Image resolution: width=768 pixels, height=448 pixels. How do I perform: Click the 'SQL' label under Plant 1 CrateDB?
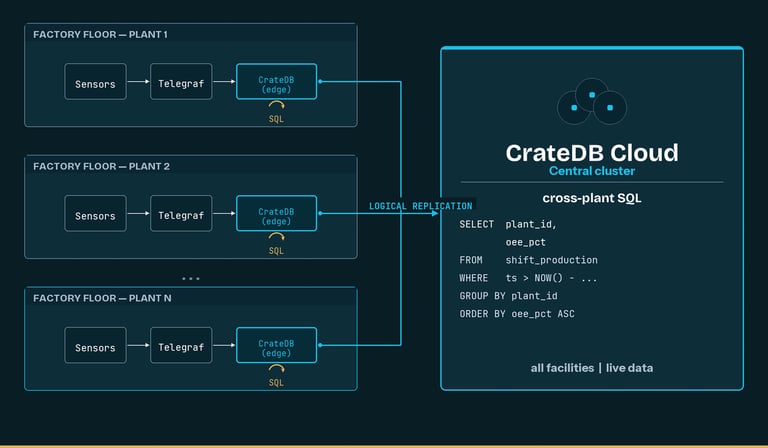click(276, 119)
